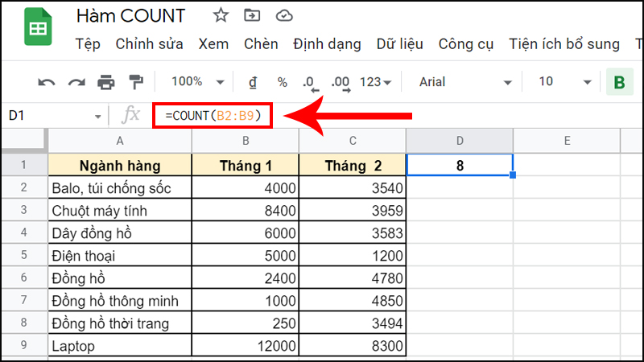Click the move to folder icon
Screen dimensions: 644x362
tap(252, 15)
